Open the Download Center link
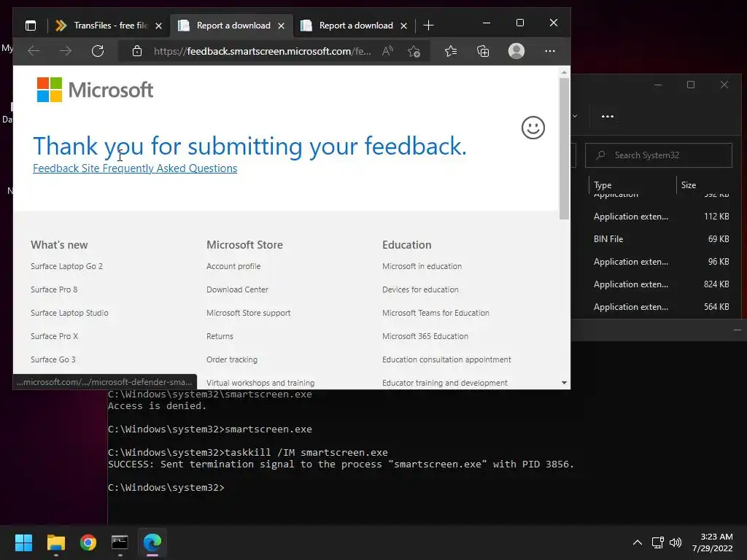Viewport: 747px width, 560px height. click(x=237, y=289)
